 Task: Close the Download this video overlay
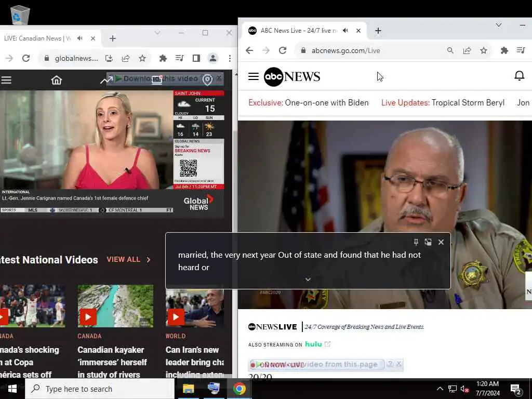(x=219, y=78)
